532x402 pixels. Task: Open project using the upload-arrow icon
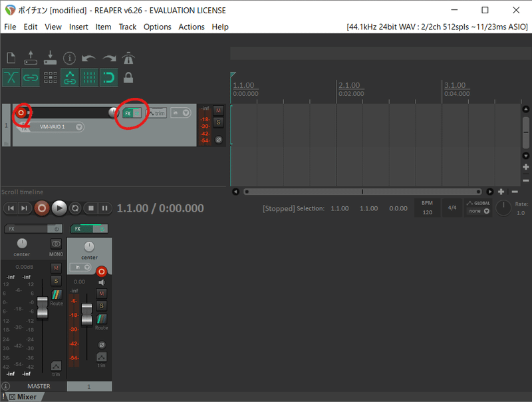[31, 58]
